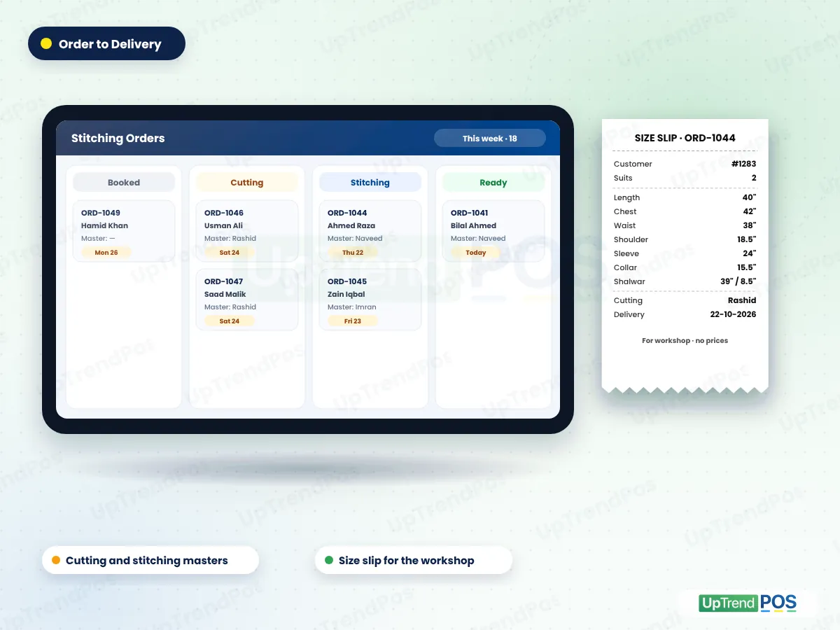Select the Cutting column header

247,182
